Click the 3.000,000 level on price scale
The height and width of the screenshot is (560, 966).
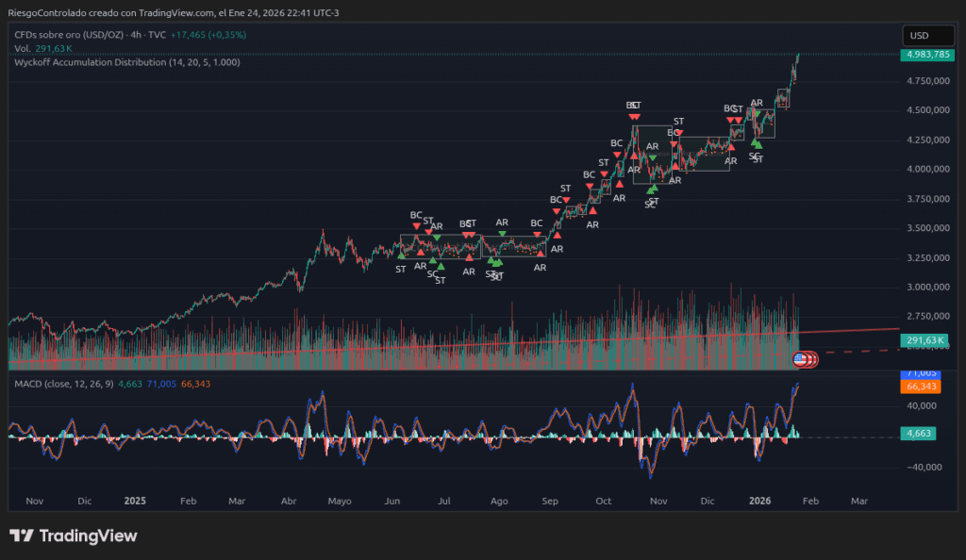click(926, 288)
